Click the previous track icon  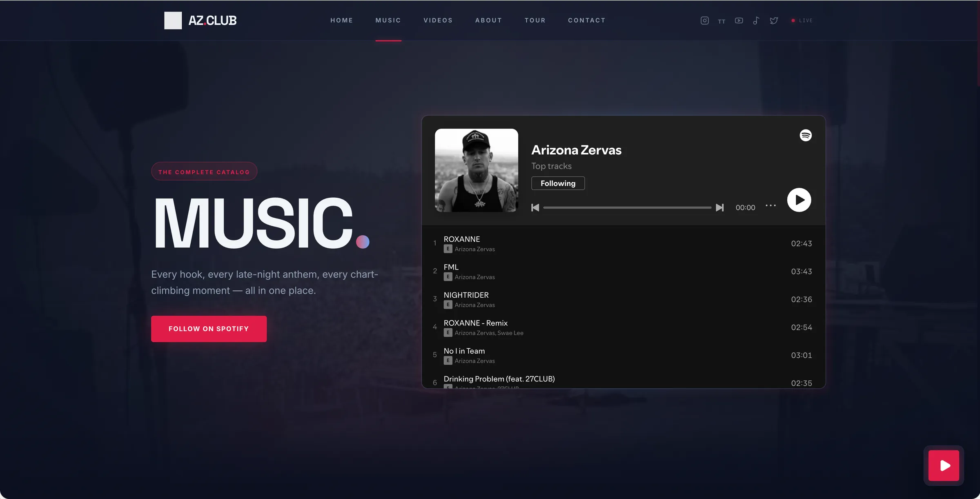[535, 207]
